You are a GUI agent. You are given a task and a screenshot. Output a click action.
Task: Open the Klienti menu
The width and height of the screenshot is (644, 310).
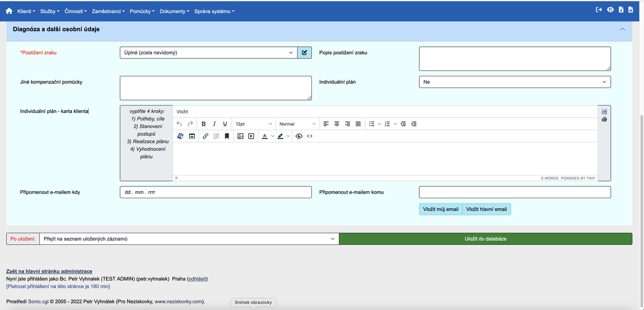(27, 11)
